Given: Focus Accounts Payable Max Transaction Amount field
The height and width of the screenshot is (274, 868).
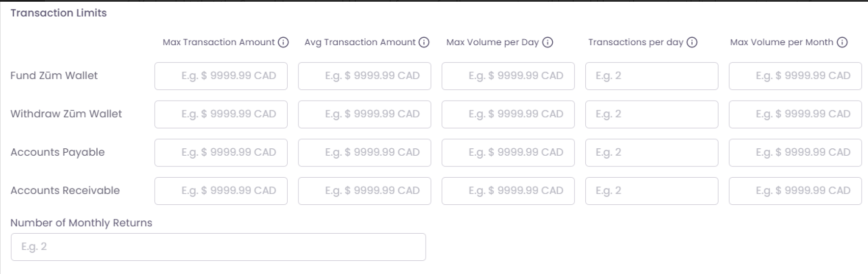Looking at the screenshot, I should 221,153.
